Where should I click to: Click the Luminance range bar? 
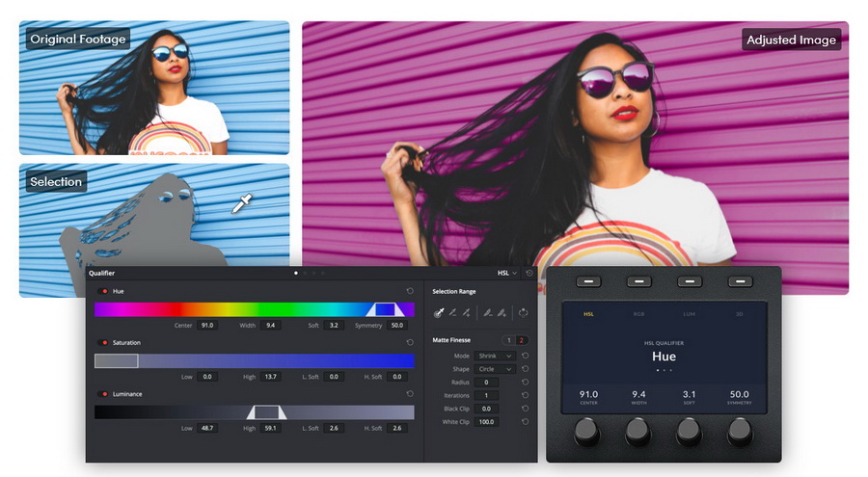[254, 412]
